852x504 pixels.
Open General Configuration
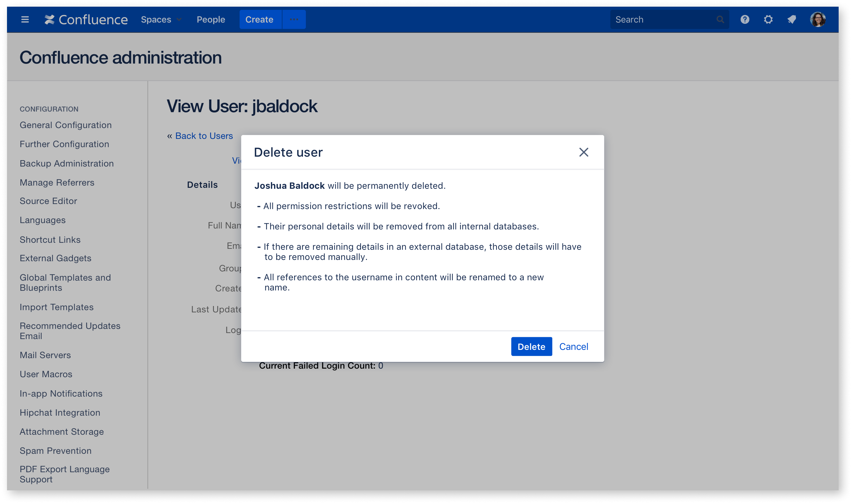[x=65, y=125]
